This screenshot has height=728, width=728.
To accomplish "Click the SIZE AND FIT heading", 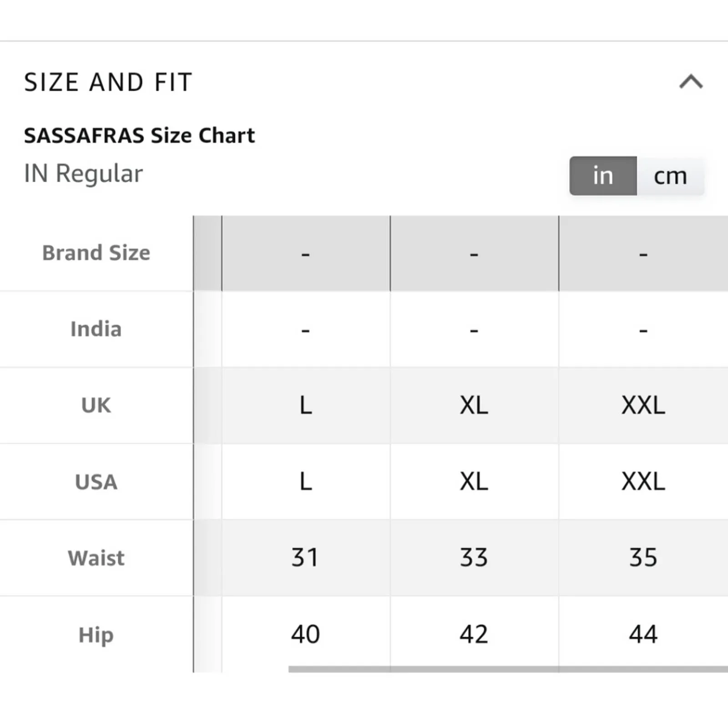I will [108, 82].
